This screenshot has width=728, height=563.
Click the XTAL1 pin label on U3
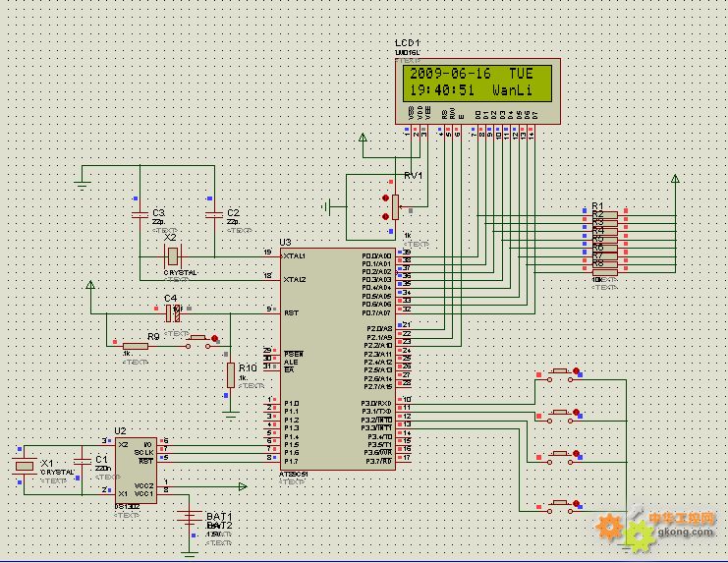295,256
